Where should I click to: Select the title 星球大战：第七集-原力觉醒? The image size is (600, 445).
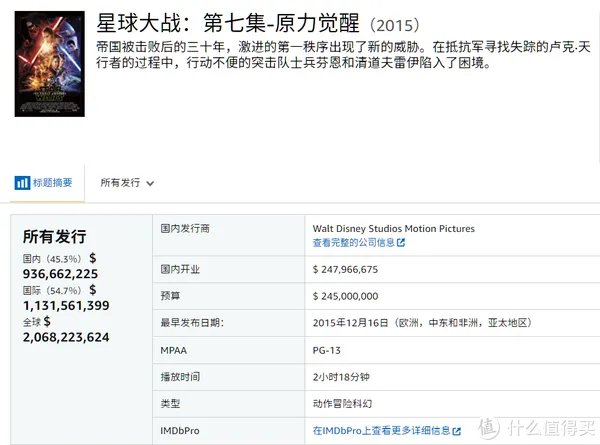[228, 23]
